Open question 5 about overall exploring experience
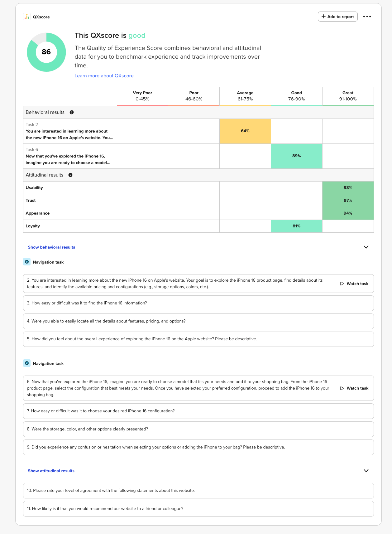This screenshot has width=392, height=534. 198,339
